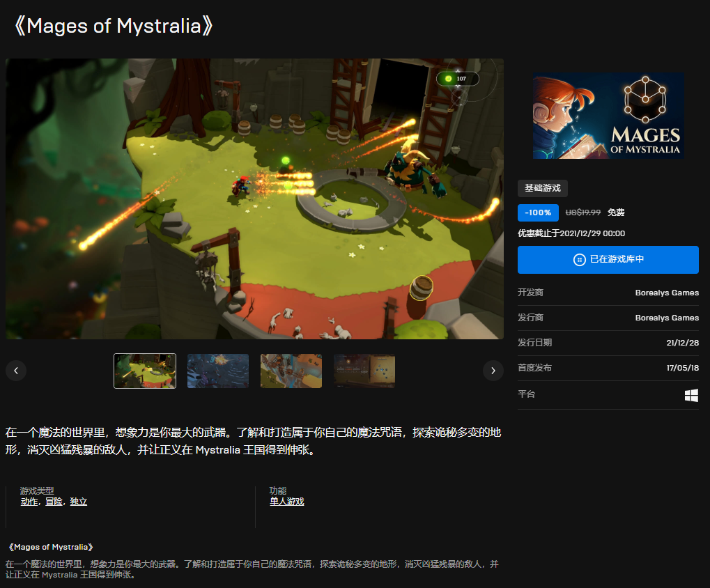Open the 单人游戏 feature link

(287, 502)
